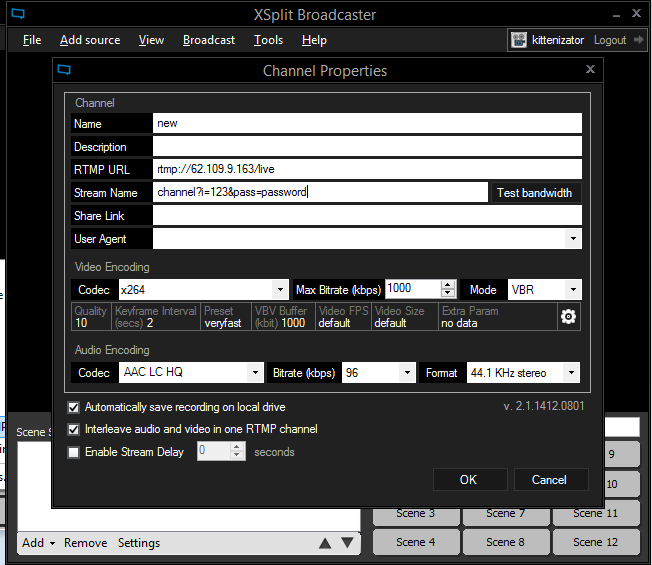Click the Logout link

point(609,40)
